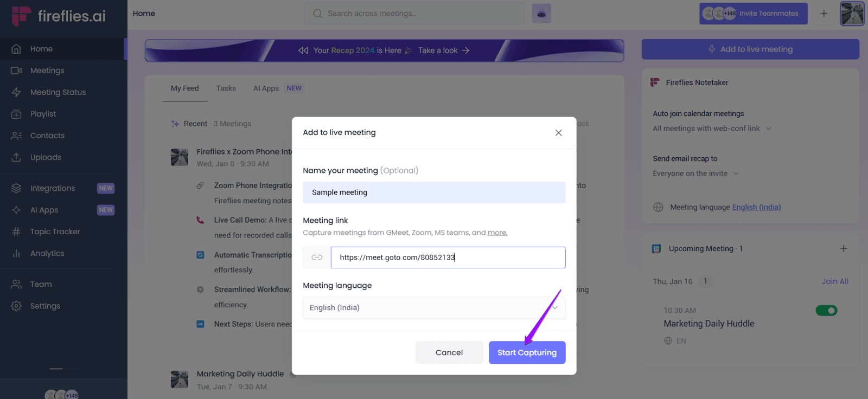Open All meetings with web-conf link dropdown
Viewport: 868px width, 399px height.
click(712, 128)
